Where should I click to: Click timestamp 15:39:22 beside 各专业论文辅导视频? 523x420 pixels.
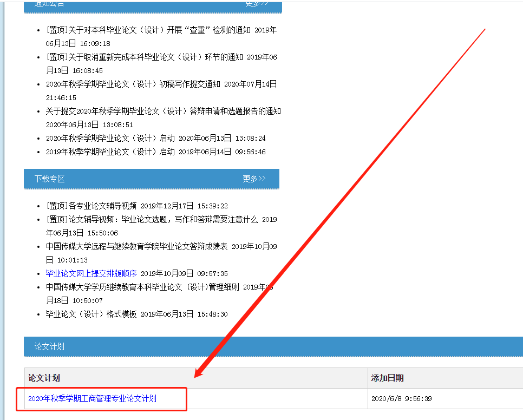(x=212, y=206)
